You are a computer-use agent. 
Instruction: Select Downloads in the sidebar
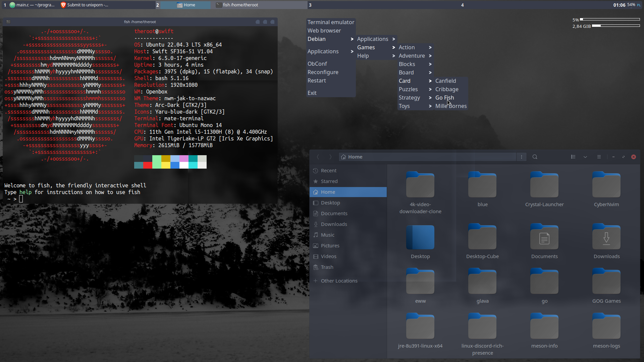click(348, 224)
